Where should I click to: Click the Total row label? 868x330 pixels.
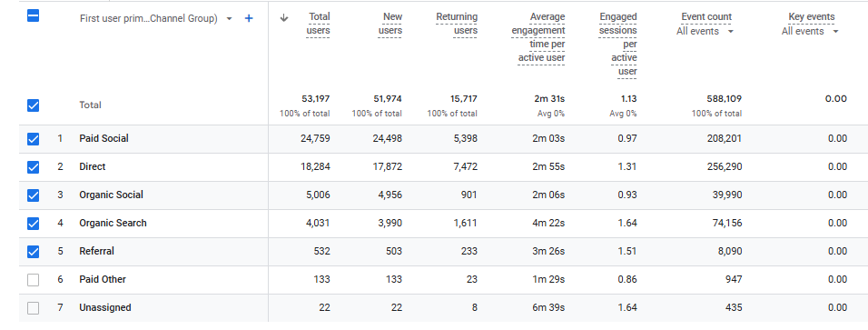click(x=90, y=105)
